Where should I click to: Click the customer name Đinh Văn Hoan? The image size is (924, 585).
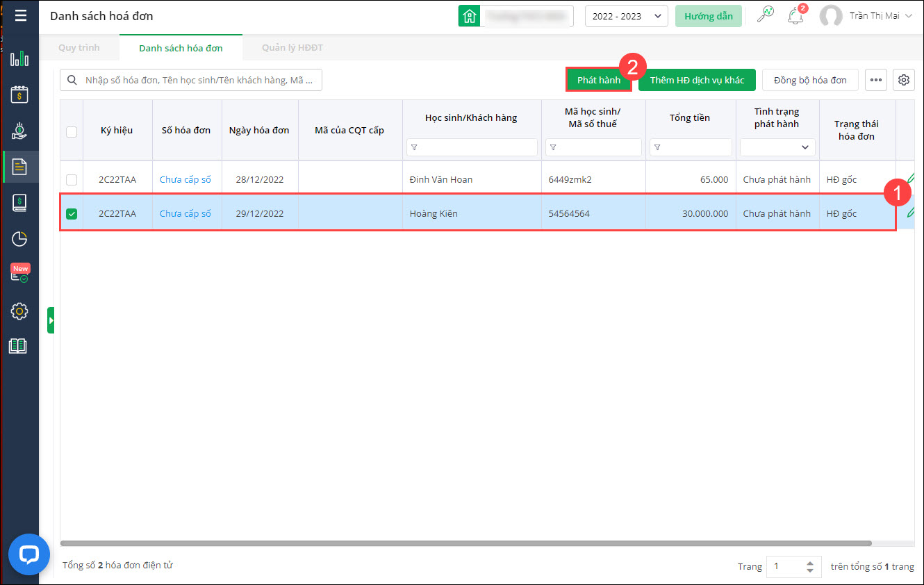(441, 179)
